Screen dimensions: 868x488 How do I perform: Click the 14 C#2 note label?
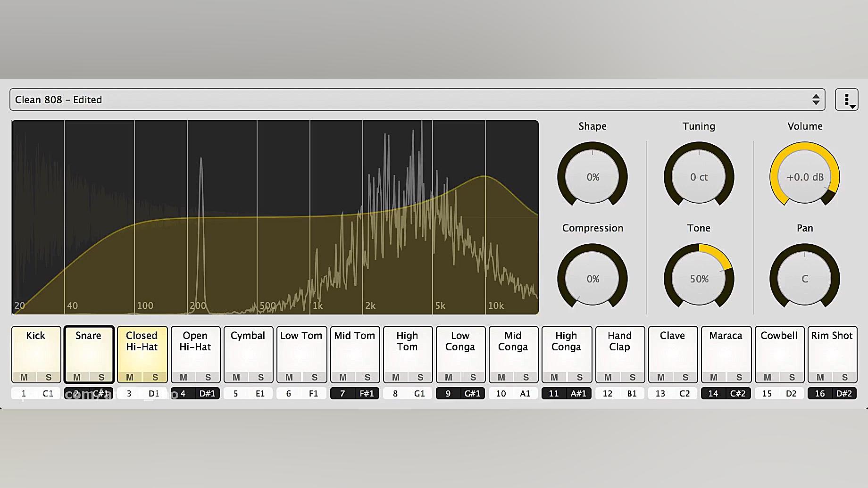(x=726, y=393)
